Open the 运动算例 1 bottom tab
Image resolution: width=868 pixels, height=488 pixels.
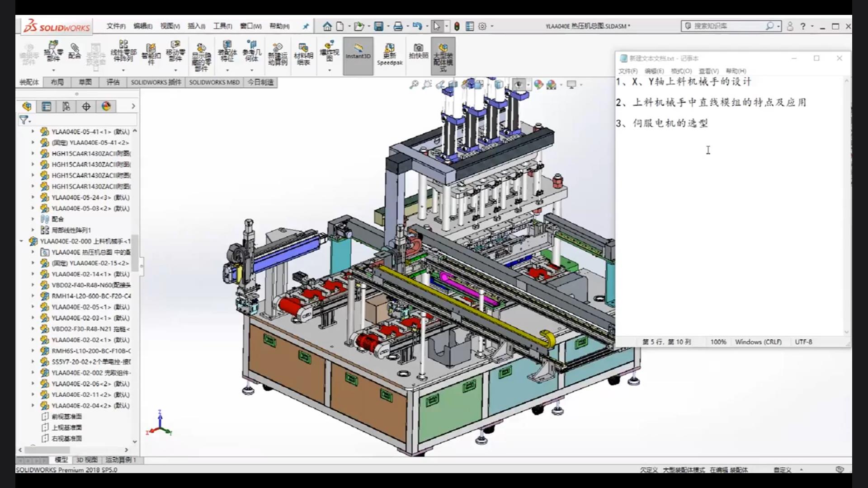(x=121, y=460)
